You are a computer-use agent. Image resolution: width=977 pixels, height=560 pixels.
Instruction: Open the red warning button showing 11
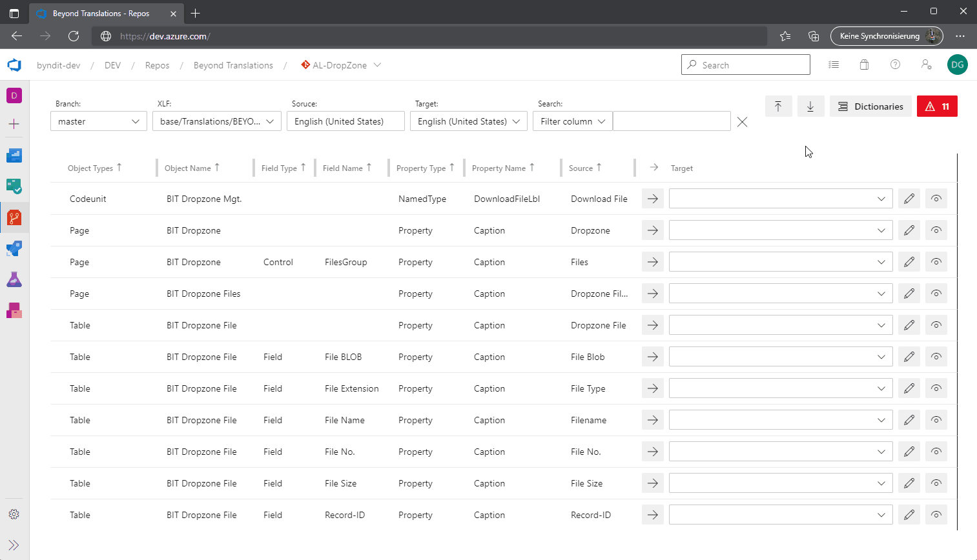(937, 106)
